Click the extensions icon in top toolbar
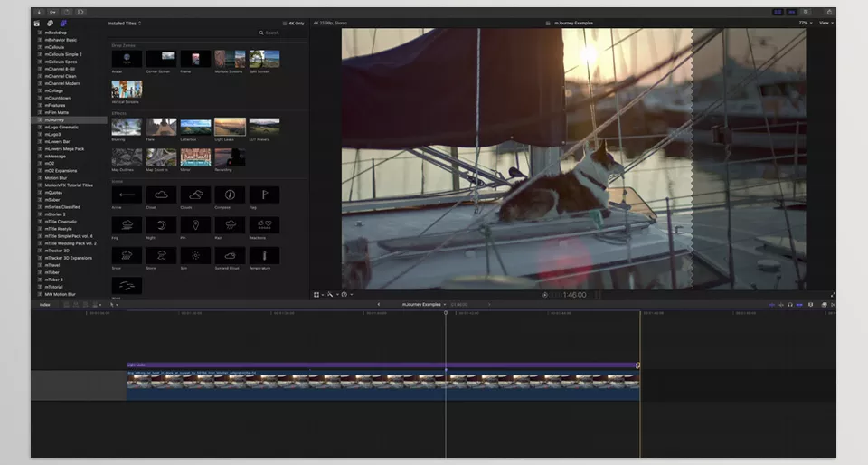Viewport: 868px width, 465px height. point(80,12)
